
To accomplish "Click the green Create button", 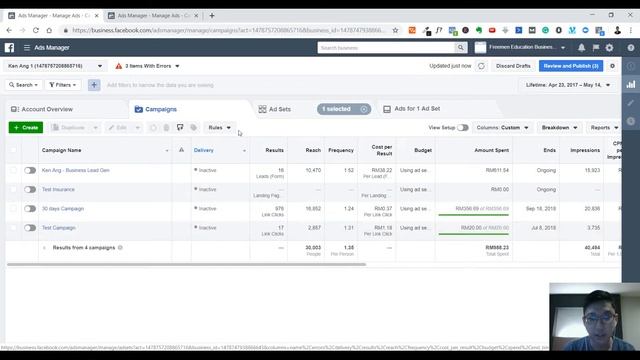I will [x=26, y=127].
